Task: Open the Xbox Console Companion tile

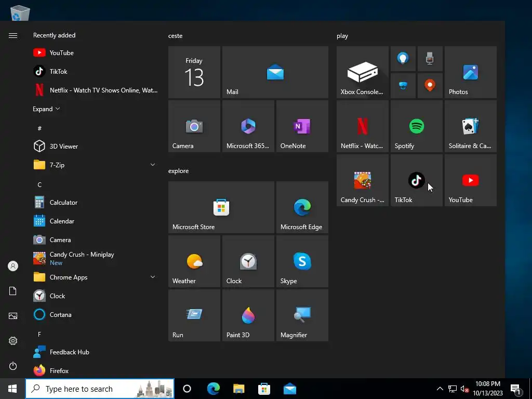Action: point(362,72)
